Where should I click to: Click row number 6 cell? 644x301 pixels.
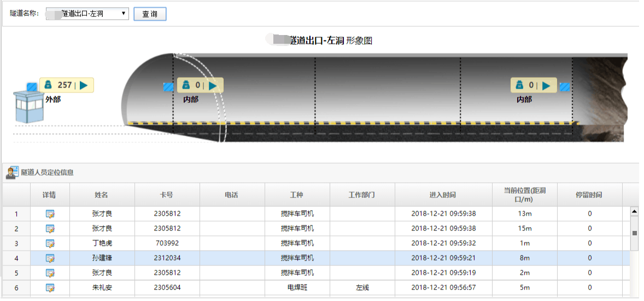[16, 288]
